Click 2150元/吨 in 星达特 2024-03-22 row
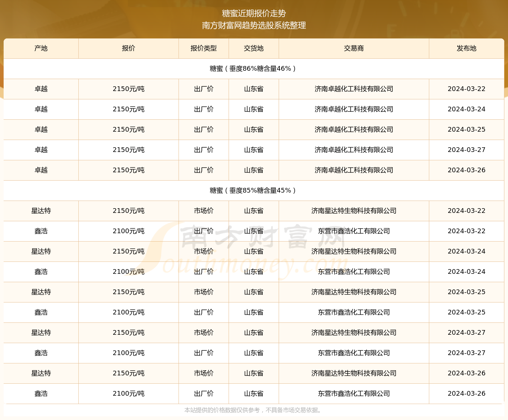 pos(128,211)
